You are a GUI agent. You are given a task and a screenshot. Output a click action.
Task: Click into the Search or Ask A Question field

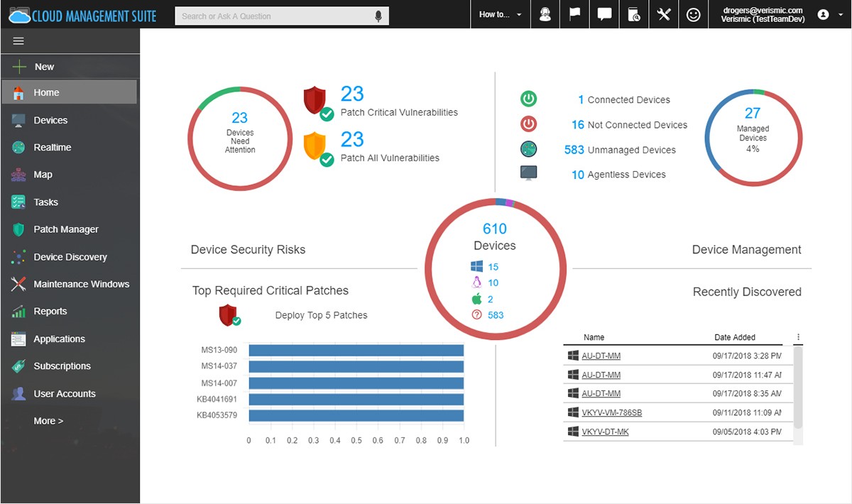tap(275, 16)
